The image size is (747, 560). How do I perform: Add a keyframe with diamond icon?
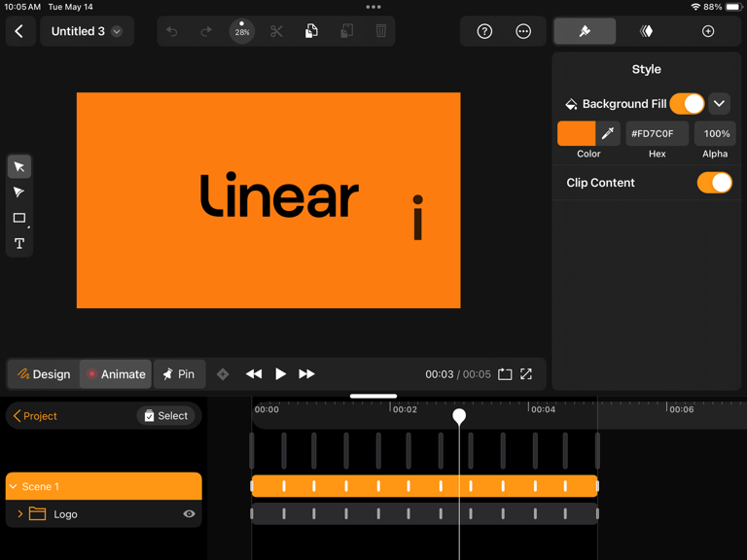(x=223, y=374)
